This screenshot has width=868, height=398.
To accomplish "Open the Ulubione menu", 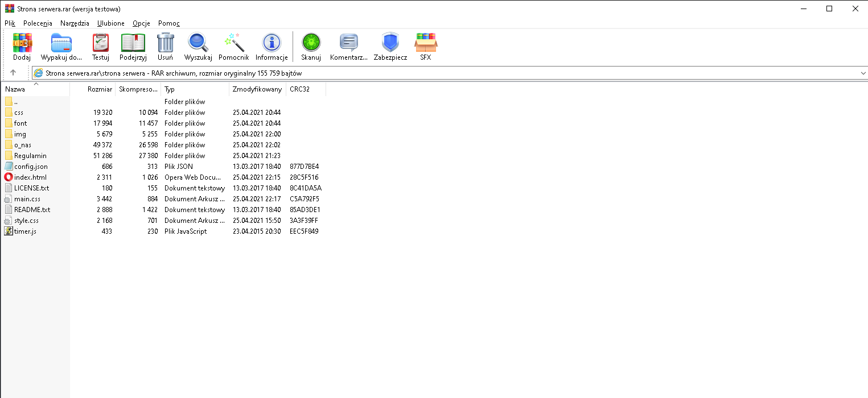I will point(110,23).
